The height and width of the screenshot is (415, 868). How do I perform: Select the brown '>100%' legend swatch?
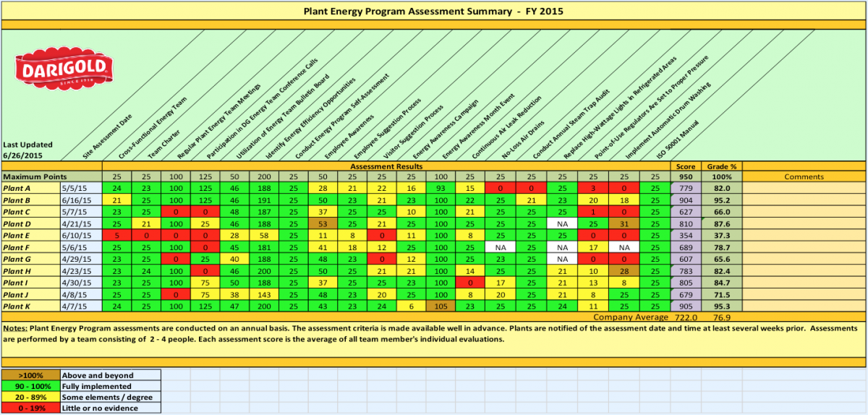[x=31, y=376]
